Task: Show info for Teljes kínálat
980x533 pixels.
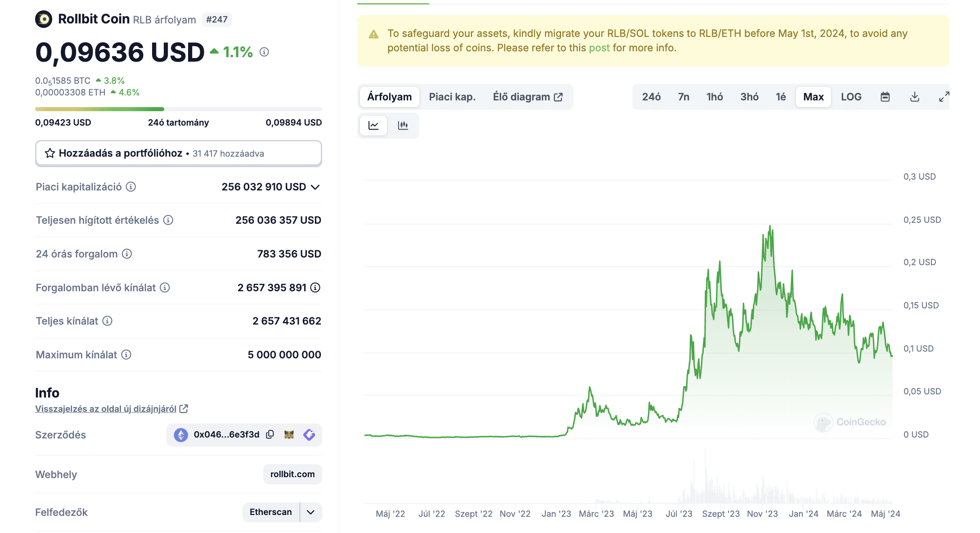Action: [x=107, y=321]
